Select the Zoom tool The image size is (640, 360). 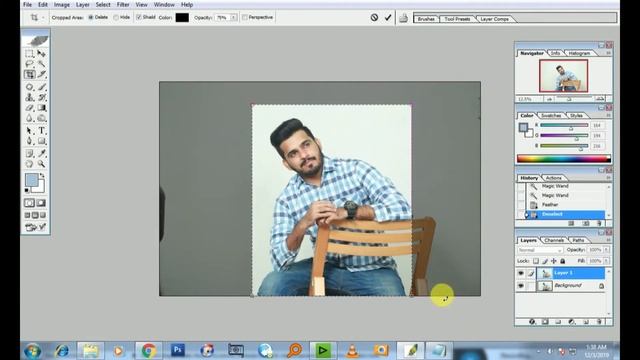pos(41,164)
